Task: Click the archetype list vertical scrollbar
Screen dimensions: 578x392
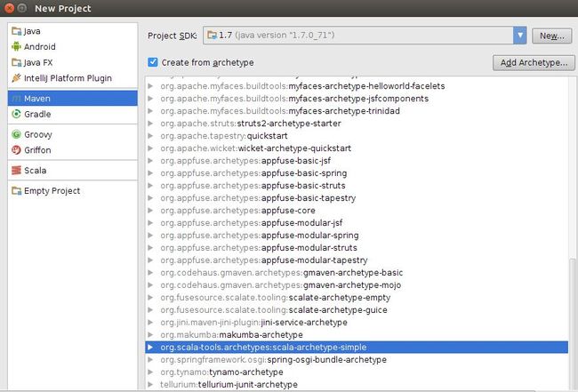Action: (x=573, y=324)
